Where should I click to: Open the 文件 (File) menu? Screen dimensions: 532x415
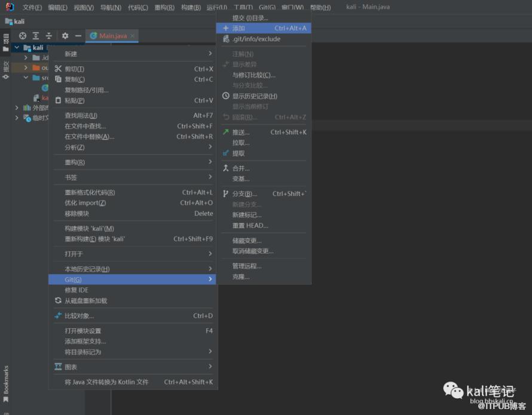[x=32, y=8]
